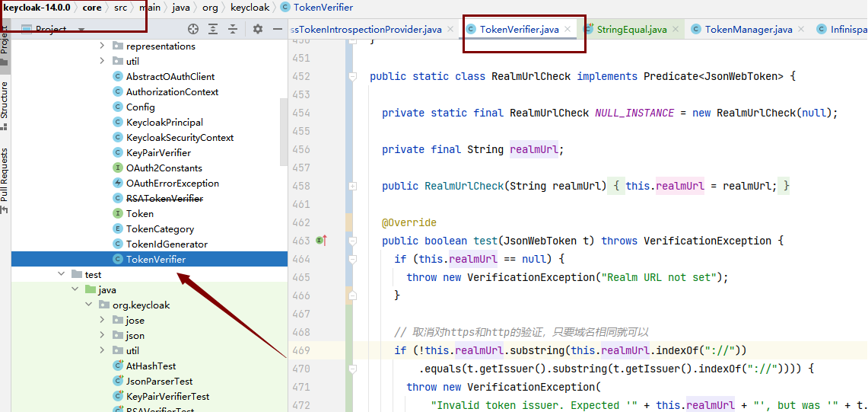The image size is (868, 412).
Task: Expand the representations folder
Action: (102, 46)
